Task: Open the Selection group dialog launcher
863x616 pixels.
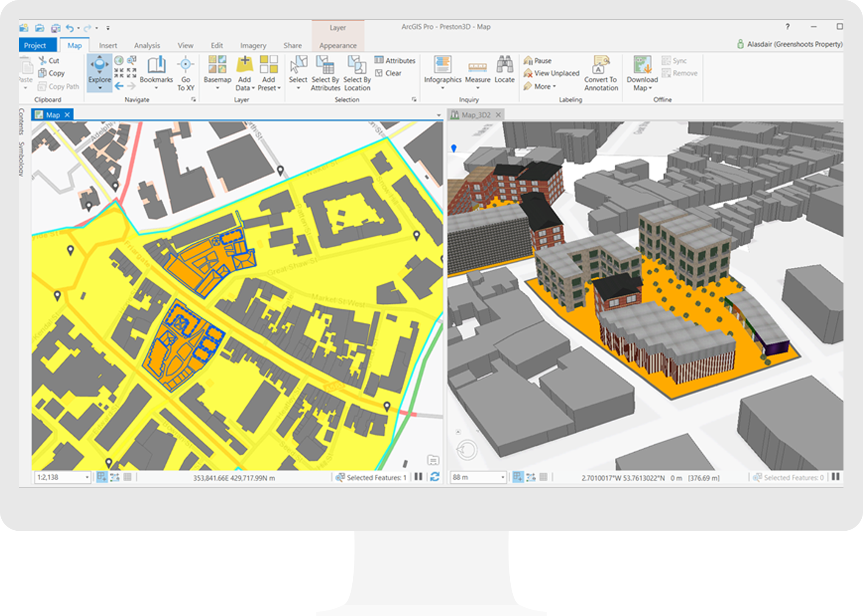Action: pos(414,99)
